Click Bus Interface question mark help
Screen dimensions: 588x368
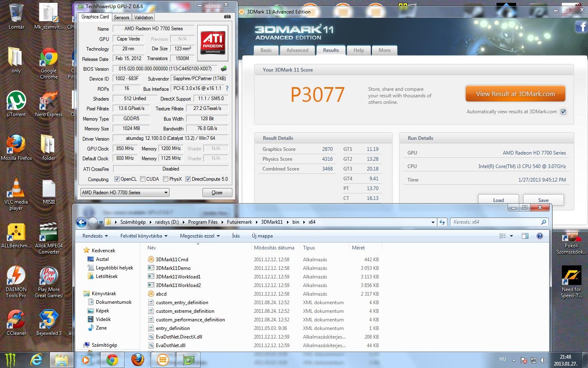point(227,88)
